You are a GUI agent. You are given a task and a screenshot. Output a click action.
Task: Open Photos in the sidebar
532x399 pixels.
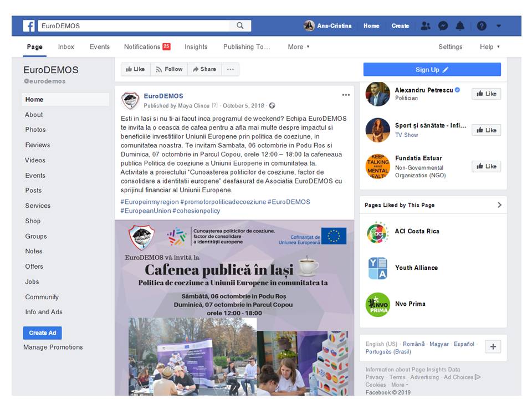tap(35, 130)
